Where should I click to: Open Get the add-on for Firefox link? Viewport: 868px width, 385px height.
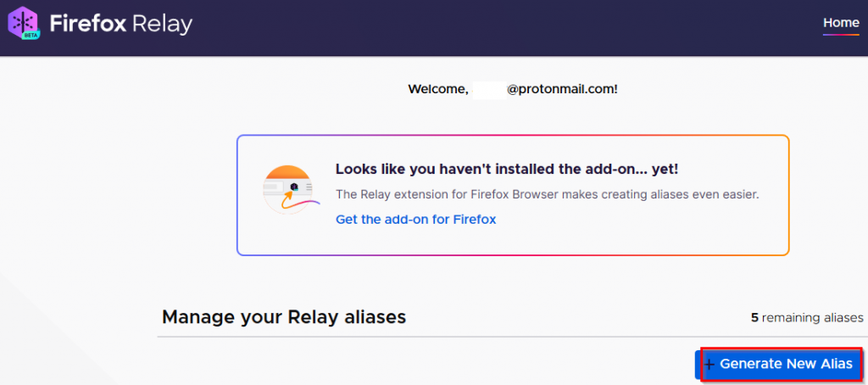[x=415, y=220]
